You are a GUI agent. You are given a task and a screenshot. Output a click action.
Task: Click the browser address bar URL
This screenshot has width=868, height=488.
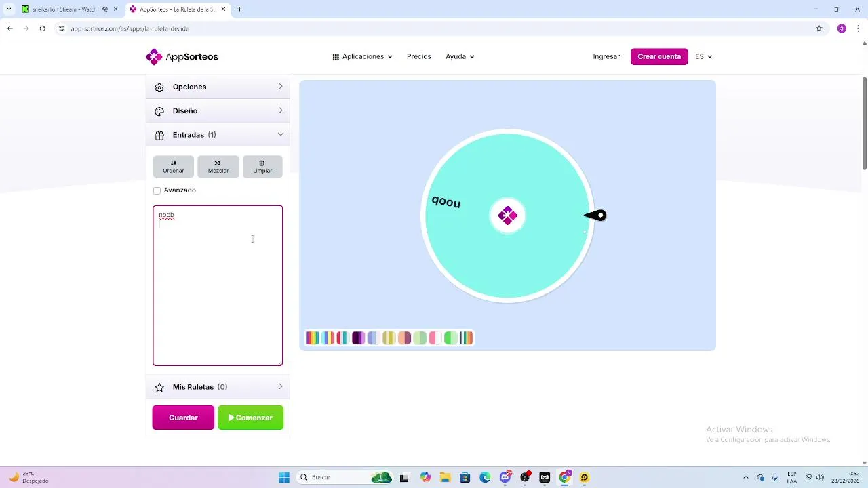pos(130,28)
